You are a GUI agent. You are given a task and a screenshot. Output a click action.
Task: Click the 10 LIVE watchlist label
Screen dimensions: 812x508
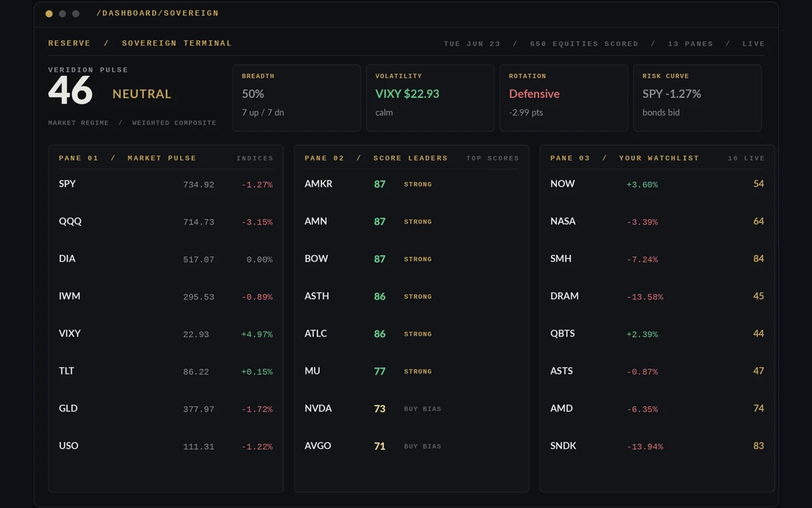tap(746, 158)
